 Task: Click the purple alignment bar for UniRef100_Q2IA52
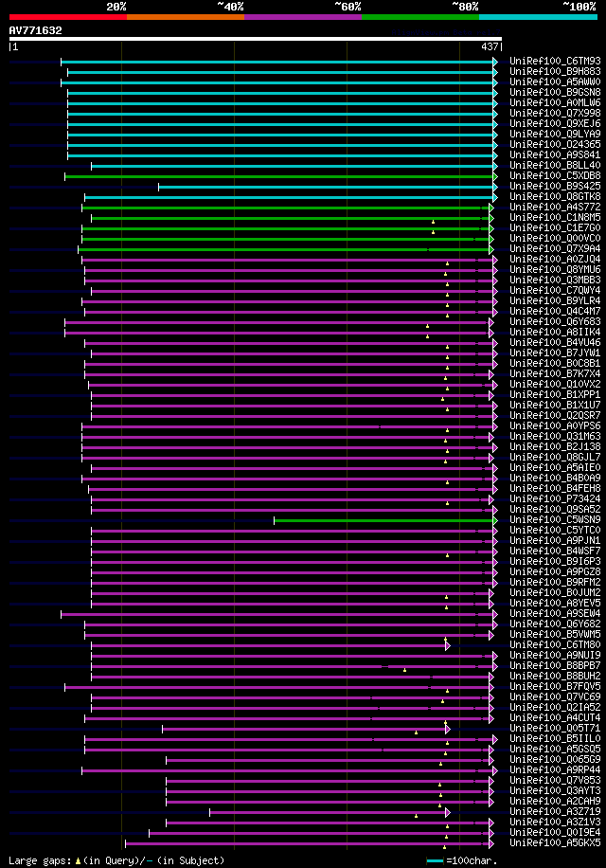(x=291, y=709)
